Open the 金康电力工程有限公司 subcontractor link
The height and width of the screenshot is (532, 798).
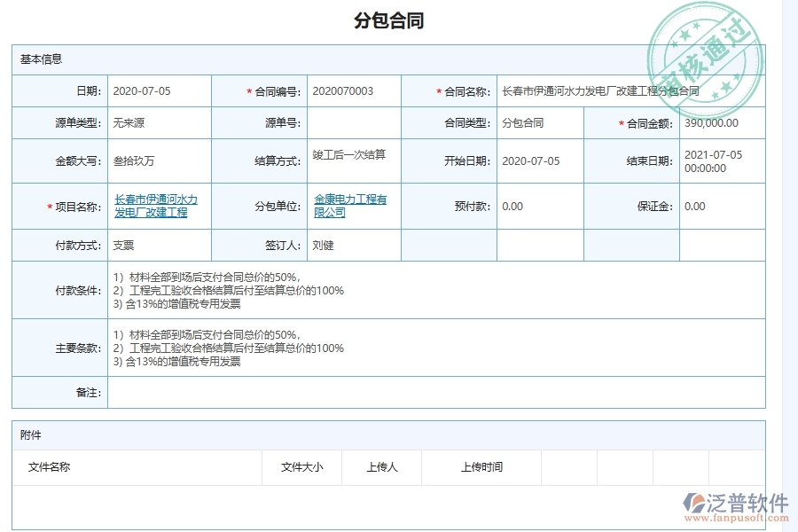(350, 206)
